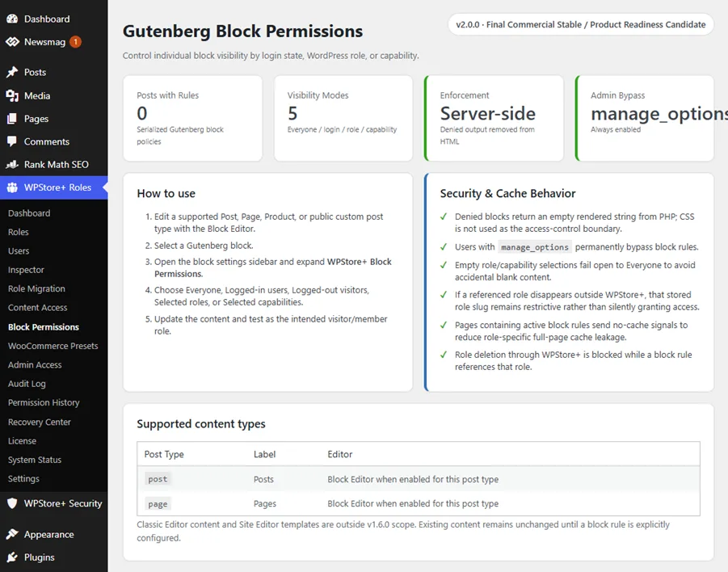Open Rank Math SEO menu
Viewport: 728px width, 572px height.
point(54,164)
